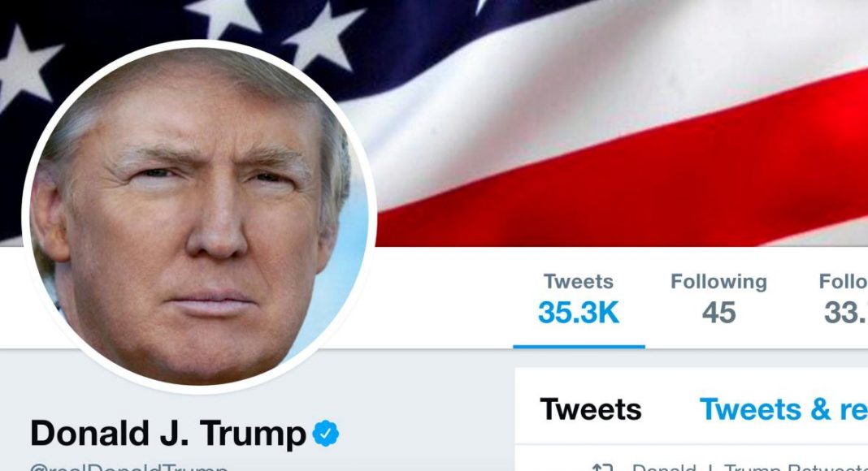868x471 pixels.
Task: Click the blue underline beneath 35.3K
Action: [x=579, y=347]
